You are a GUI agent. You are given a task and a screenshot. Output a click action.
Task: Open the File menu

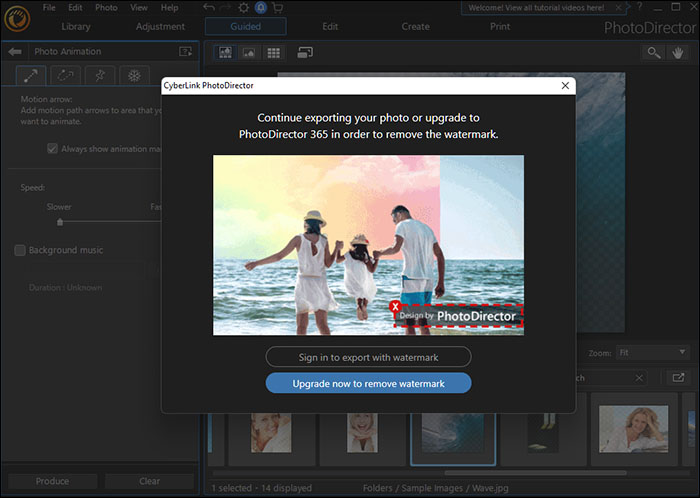49,7
